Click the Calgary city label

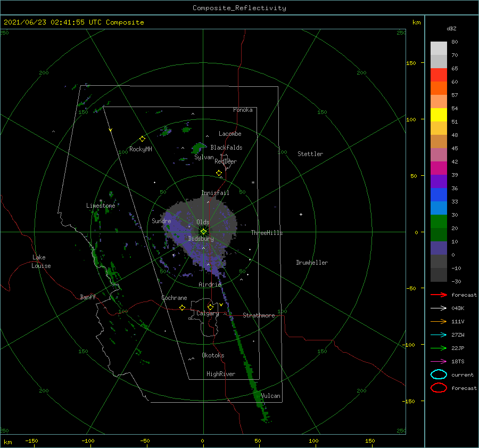point(208,313)
